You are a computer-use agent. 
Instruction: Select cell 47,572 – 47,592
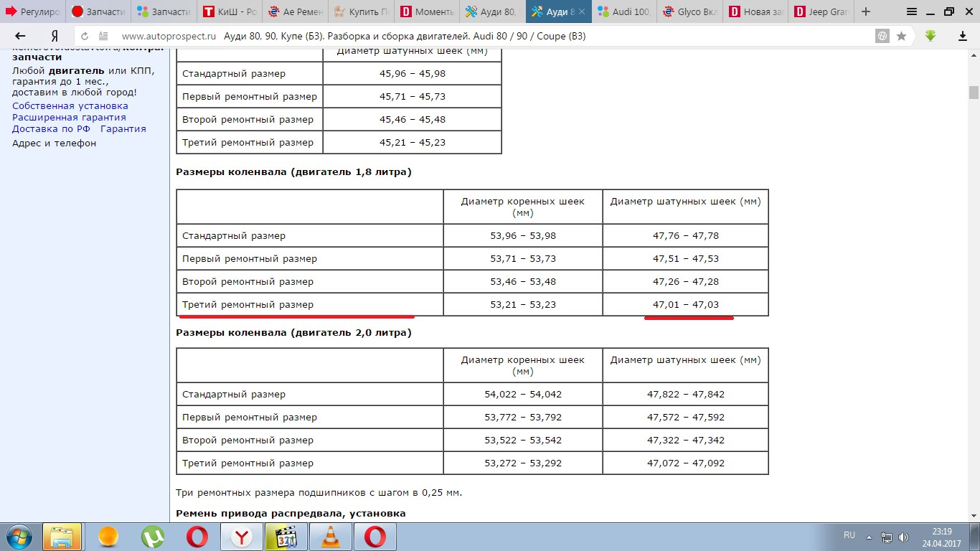pyautogui.click(x=685, y=417)
